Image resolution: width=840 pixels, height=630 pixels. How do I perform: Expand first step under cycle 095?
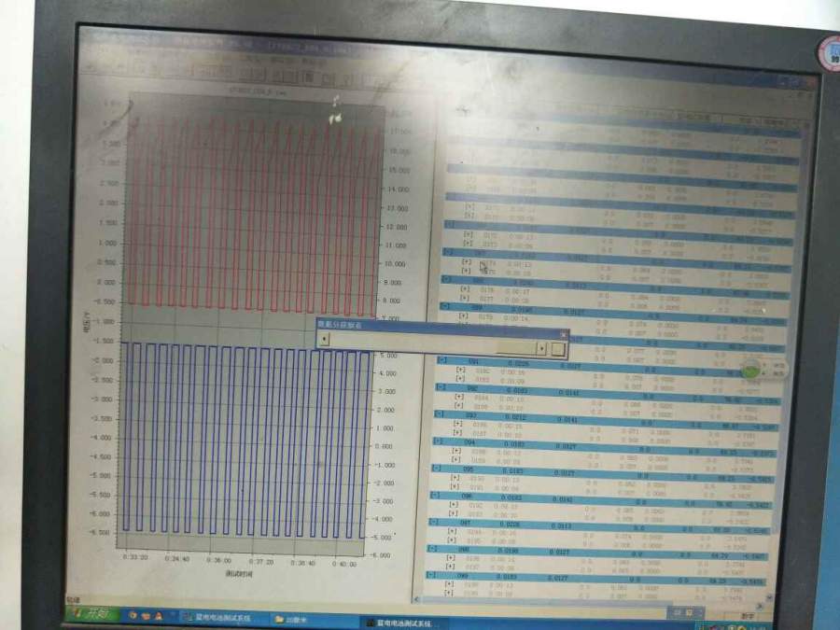coord(455,477)
